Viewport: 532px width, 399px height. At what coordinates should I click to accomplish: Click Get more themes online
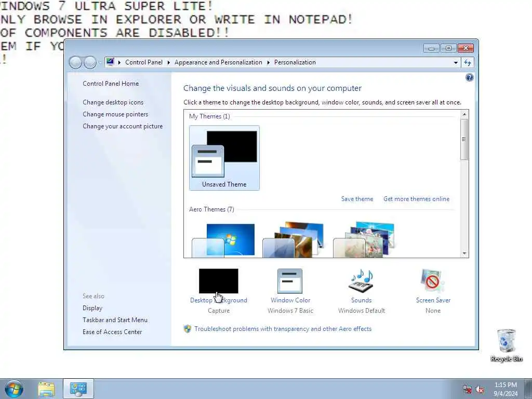[x=416, y=199]
